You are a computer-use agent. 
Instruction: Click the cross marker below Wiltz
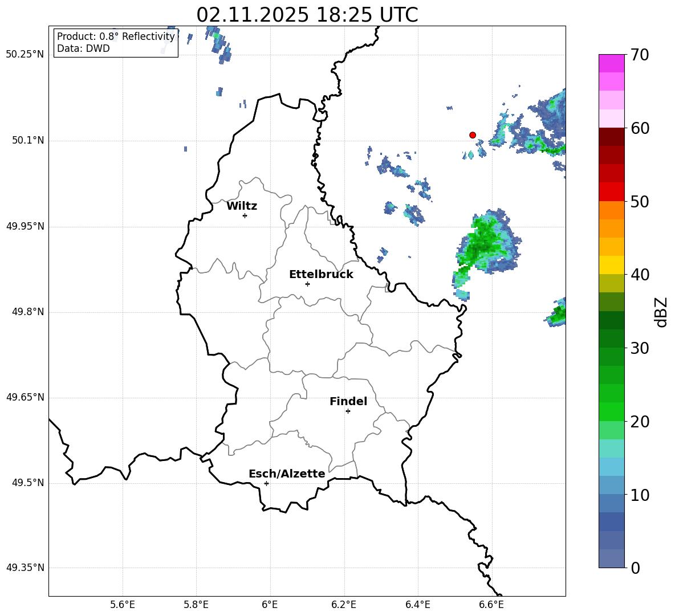pyautogui.click(x=245, y=215)
